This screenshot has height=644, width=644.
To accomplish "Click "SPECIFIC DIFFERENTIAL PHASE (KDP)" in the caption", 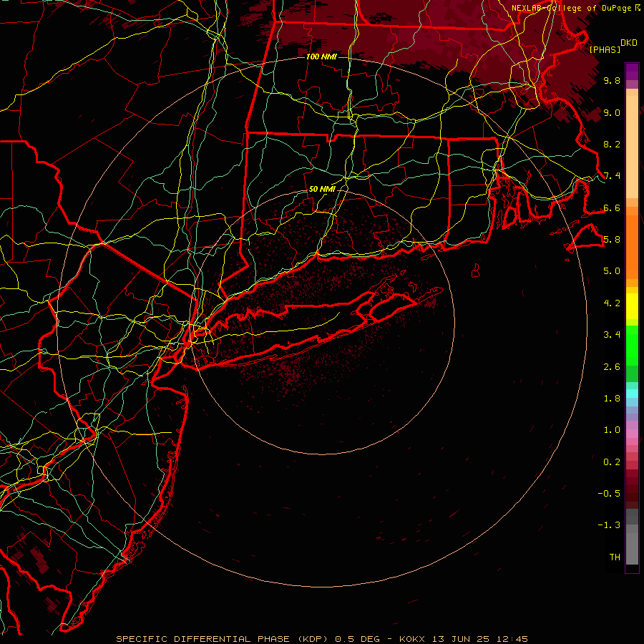I will coord(223,639).
